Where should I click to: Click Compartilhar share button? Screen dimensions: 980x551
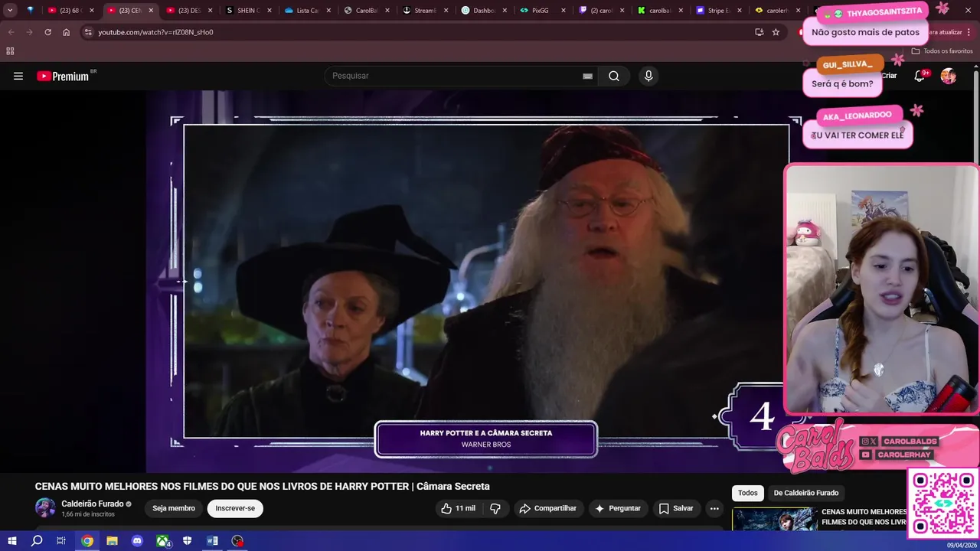(548, 508)
